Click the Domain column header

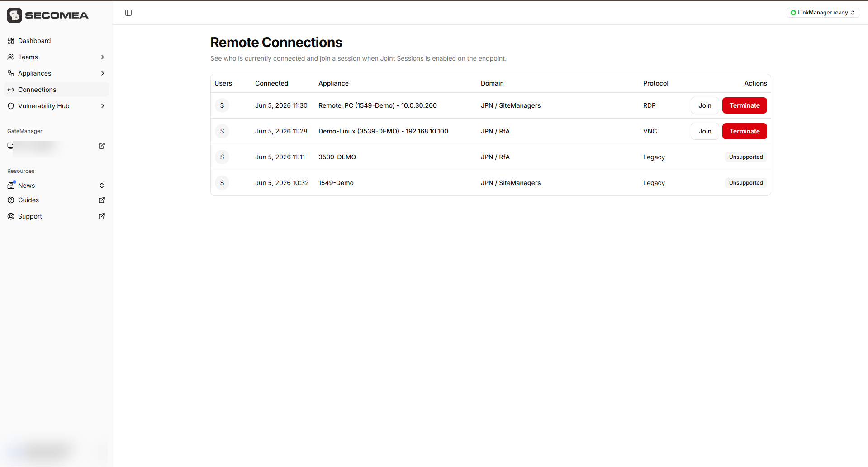click(x=492, y=83)
